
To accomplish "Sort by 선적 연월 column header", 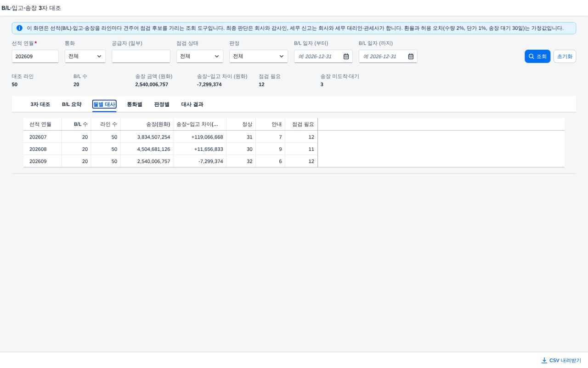I will (x=42, y=124).
